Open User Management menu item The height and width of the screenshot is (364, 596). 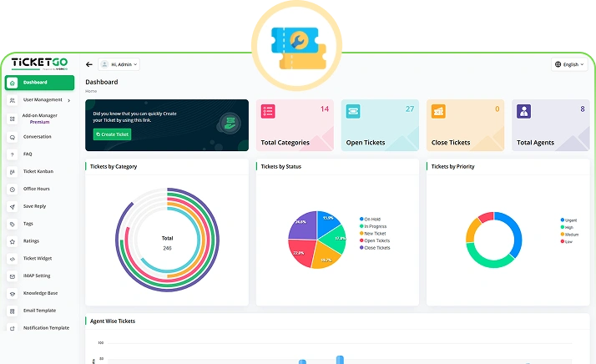click(39, 100)
